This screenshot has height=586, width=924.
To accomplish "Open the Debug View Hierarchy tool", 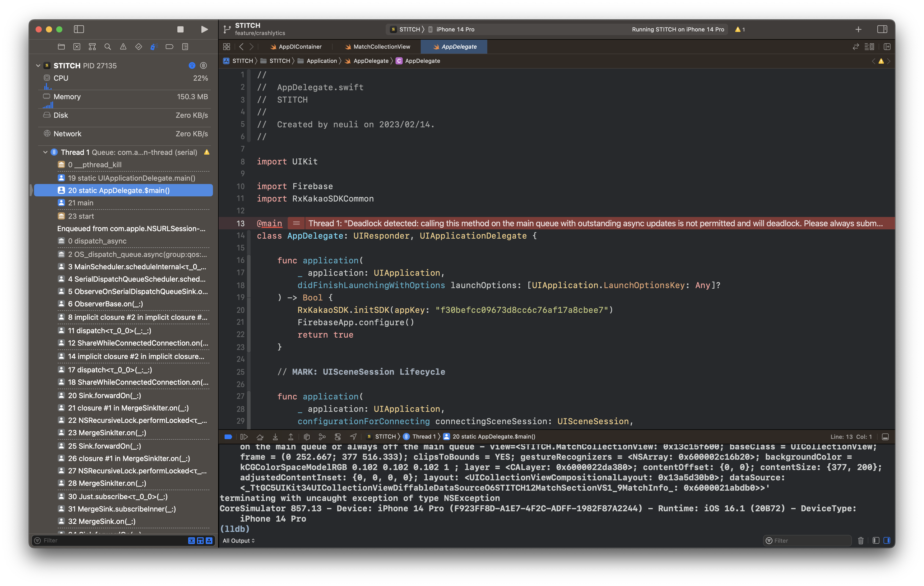I will click(x=307, y=437).
